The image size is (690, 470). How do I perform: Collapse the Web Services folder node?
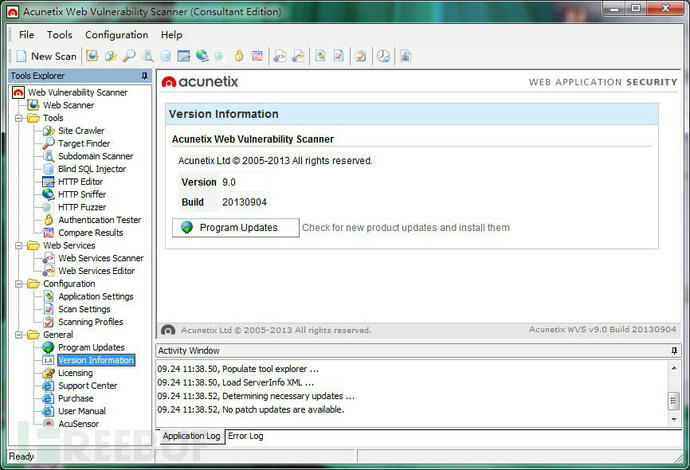[x=18, y=246]
